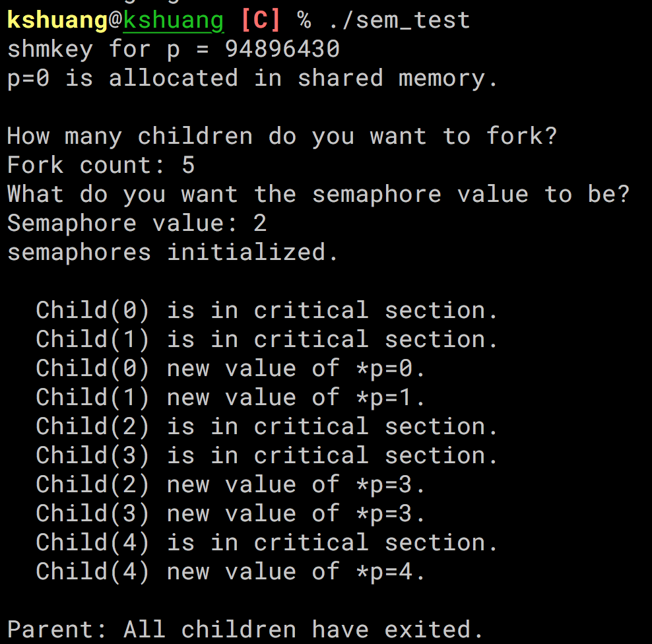The image size is (652, 644).
Task: Click 'Child(4) is in critical section' line
Action: pyautogui.click(x=267, y=543)
